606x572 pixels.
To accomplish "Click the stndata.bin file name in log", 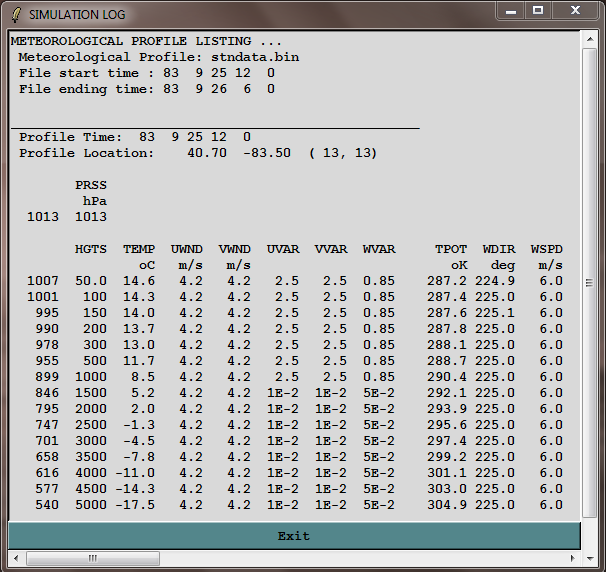I will point(260,57).
